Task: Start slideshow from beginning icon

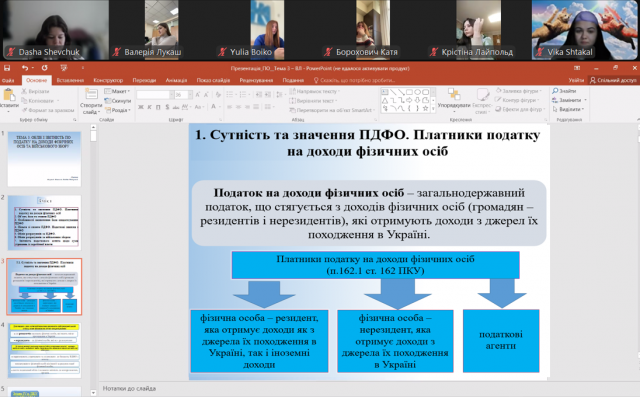Action: (x=63, y=68)
